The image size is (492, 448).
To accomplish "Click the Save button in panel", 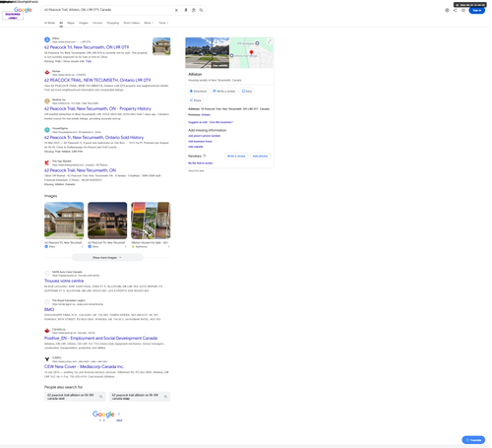I will coord(247,92).
